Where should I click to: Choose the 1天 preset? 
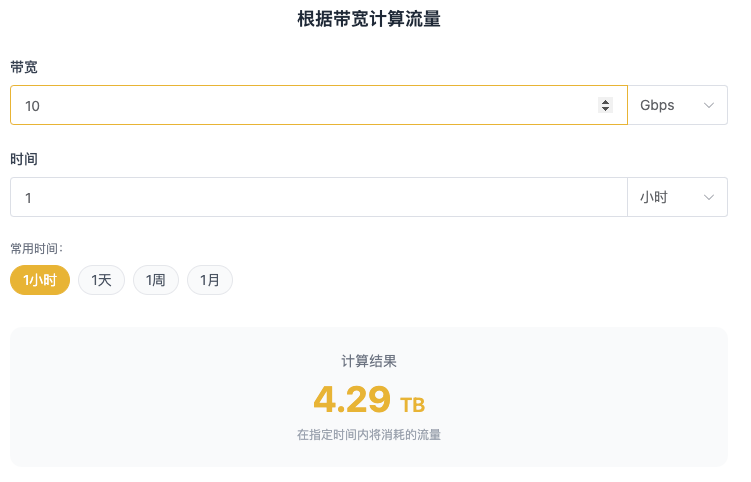coord(101,280)
